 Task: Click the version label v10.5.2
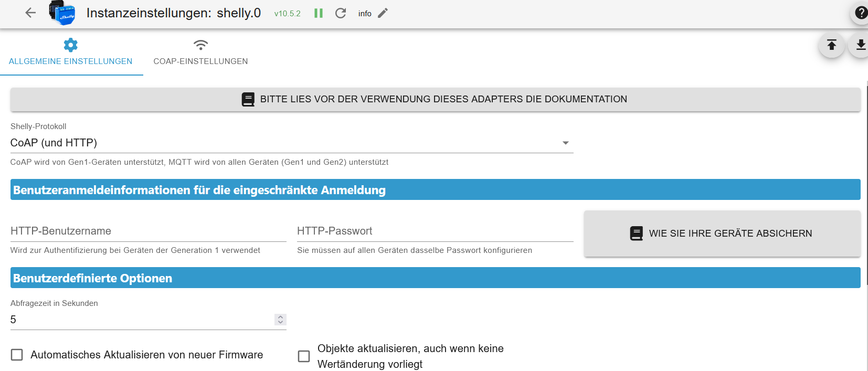click(x=288, y=14)
